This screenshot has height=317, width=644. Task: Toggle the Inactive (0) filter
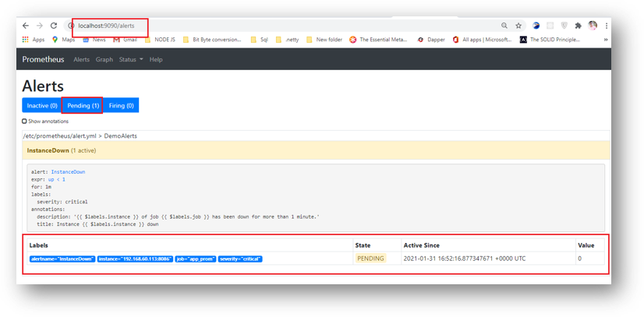[42, 105]
